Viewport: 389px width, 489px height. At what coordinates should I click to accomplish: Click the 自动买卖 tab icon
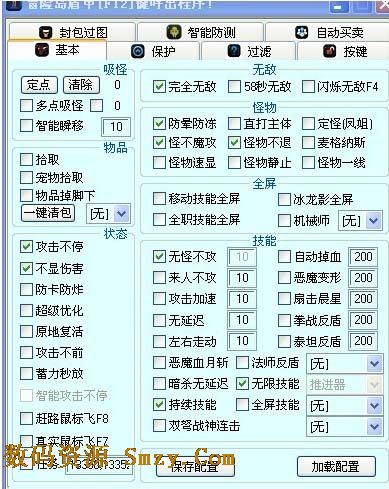pyautogui.click(x=302, y=32)
